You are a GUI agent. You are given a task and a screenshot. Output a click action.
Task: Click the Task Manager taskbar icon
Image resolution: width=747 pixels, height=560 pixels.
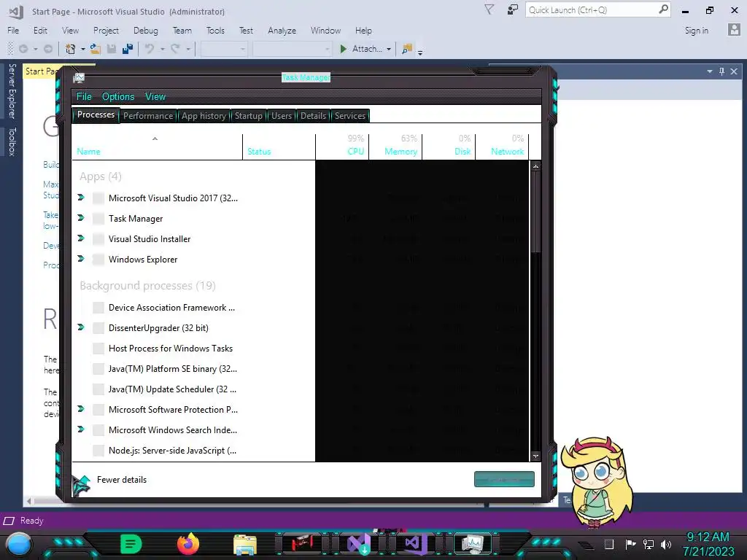coord(473,544)
